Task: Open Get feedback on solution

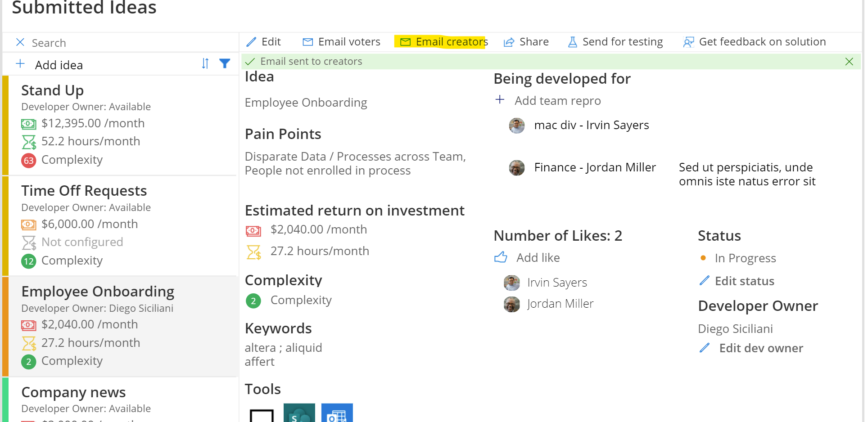Action: 754,41
